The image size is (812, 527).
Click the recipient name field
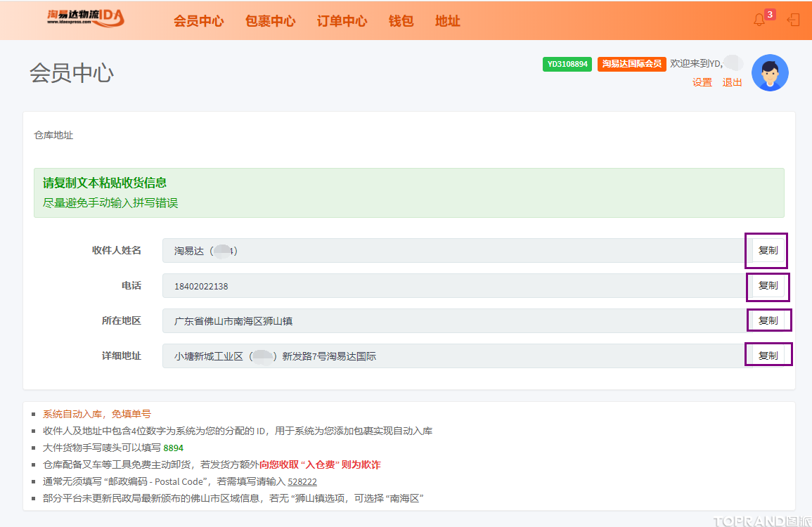pyautogui.click(x=457, y=251)
